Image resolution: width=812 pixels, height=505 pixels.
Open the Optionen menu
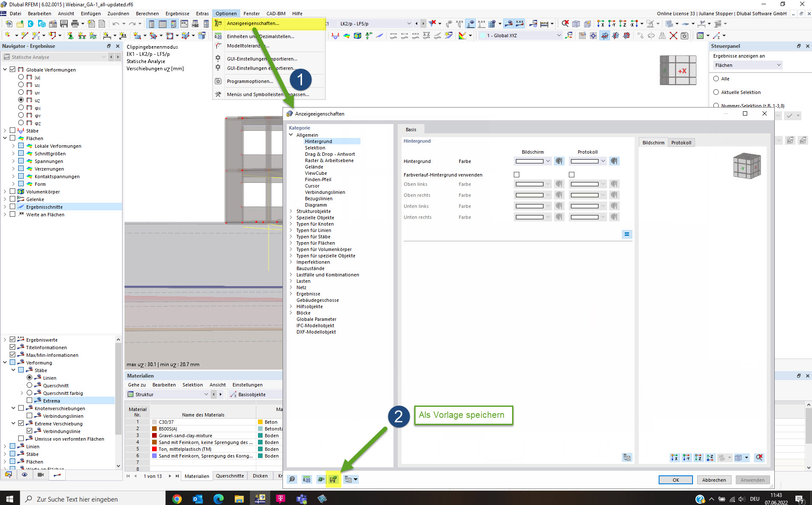click(x=226, y=14)
